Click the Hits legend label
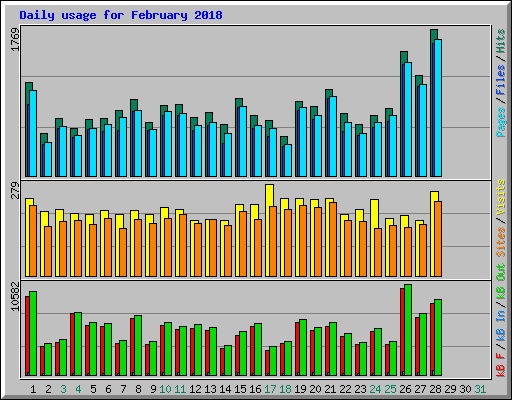The height and width of the screenshot is (400, 512). (501, 41)
